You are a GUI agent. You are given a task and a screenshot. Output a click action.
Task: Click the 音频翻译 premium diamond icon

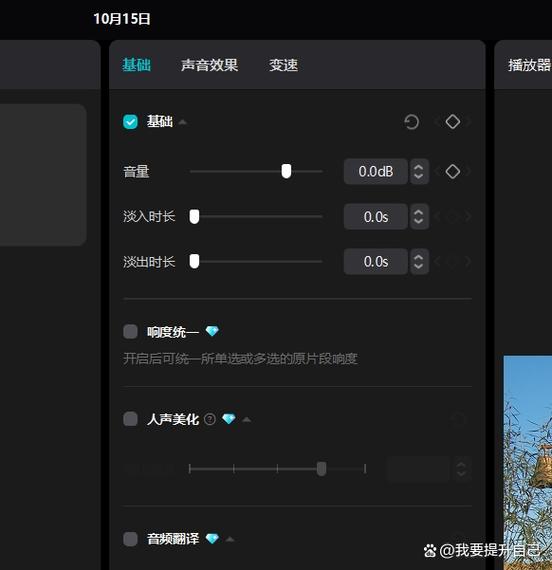[212, 538]
